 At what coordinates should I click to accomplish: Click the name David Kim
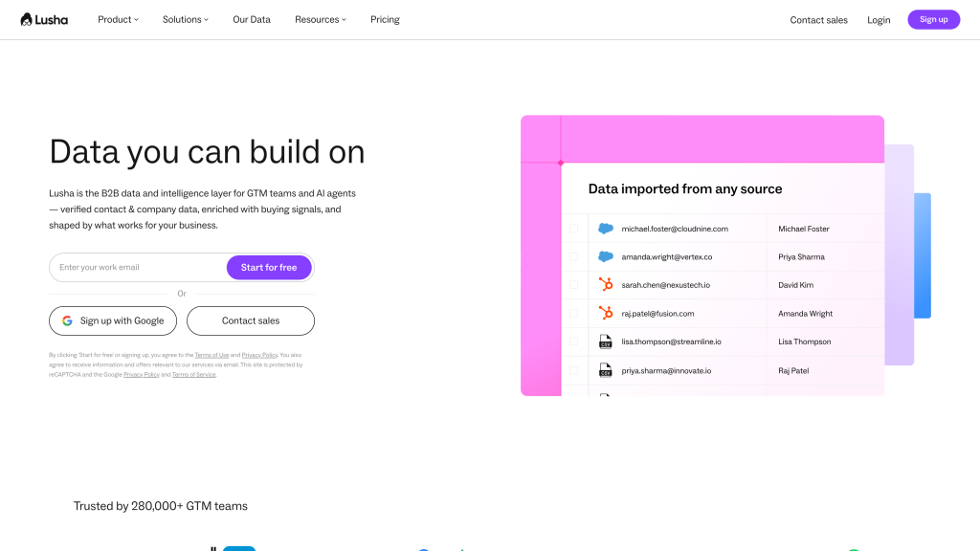(795, 285)
